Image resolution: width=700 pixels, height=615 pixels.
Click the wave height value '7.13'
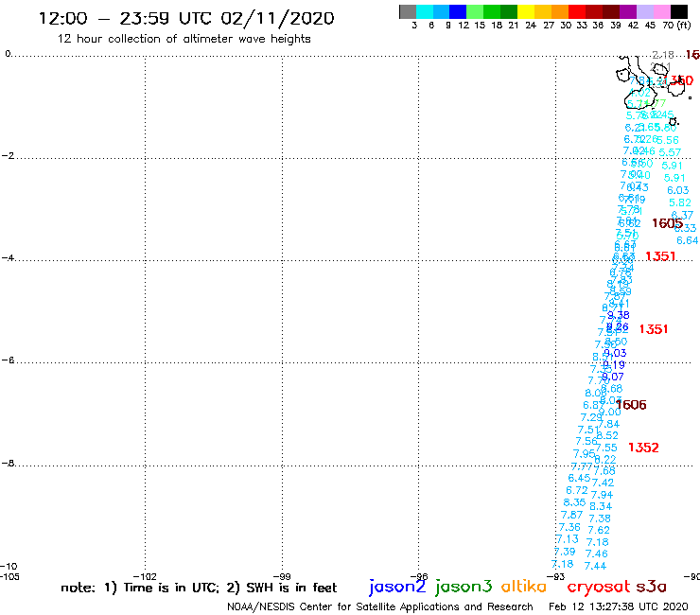(568, 539)
